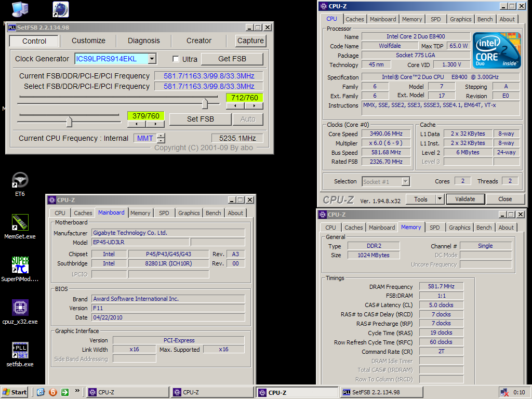Switch to SetFSB Creator tab

(x=199, y=41)
